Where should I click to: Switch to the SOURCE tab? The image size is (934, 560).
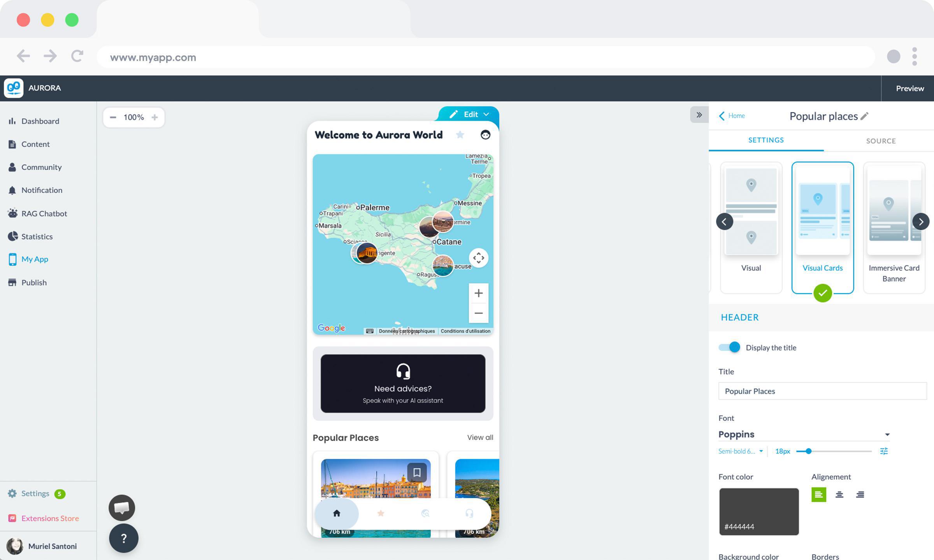point(881,141)
